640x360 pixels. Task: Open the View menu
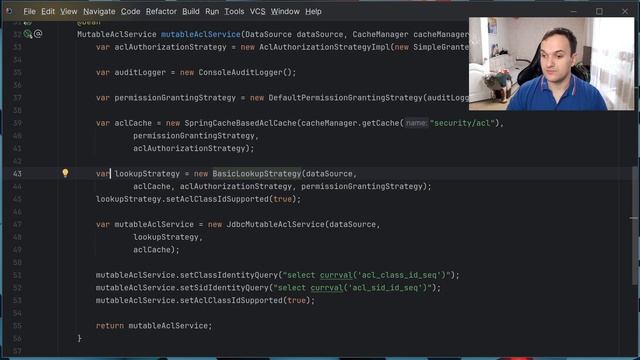(69, 11)
